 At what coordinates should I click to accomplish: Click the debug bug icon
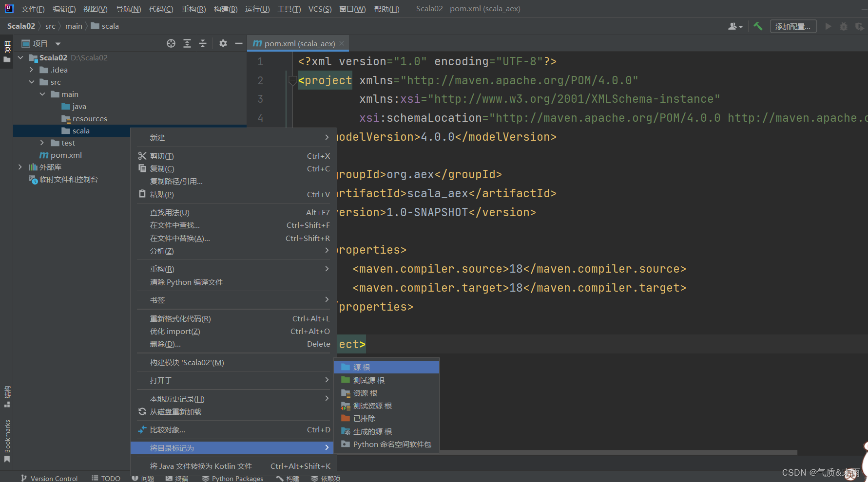[x=844, y=26]
